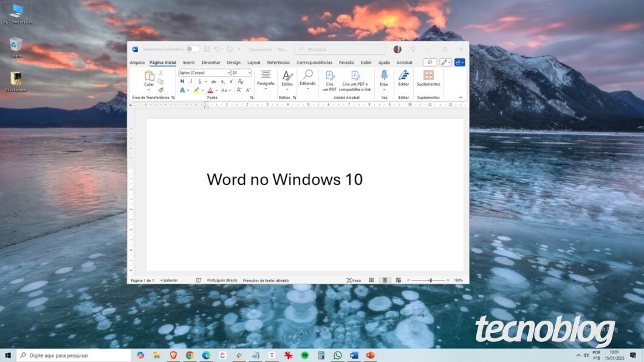644x362 pixels.
Task: Switch to the Desenhar tab
Action: click(x=211, y=63)
